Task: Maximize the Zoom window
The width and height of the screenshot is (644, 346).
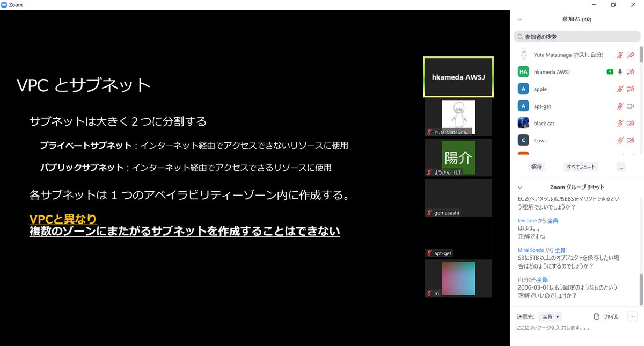Action: [x=613, y=4]
